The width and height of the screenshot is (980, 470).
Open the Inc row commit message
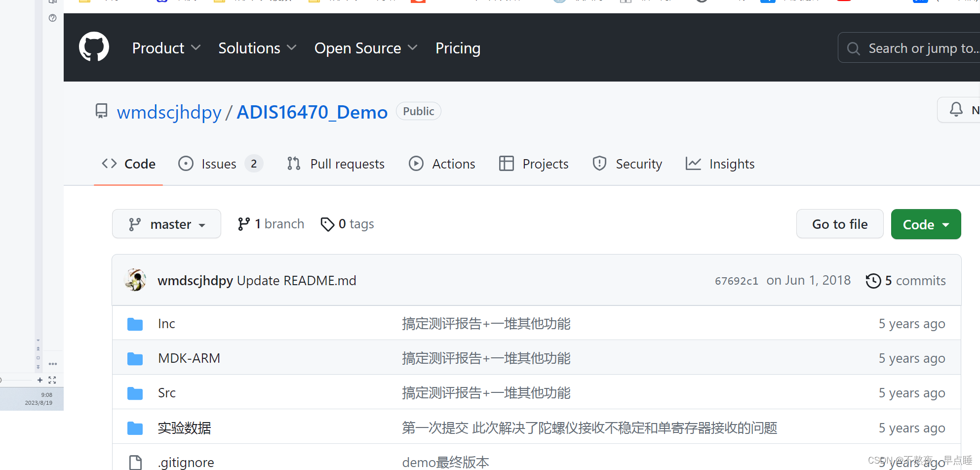coord(486,324)
